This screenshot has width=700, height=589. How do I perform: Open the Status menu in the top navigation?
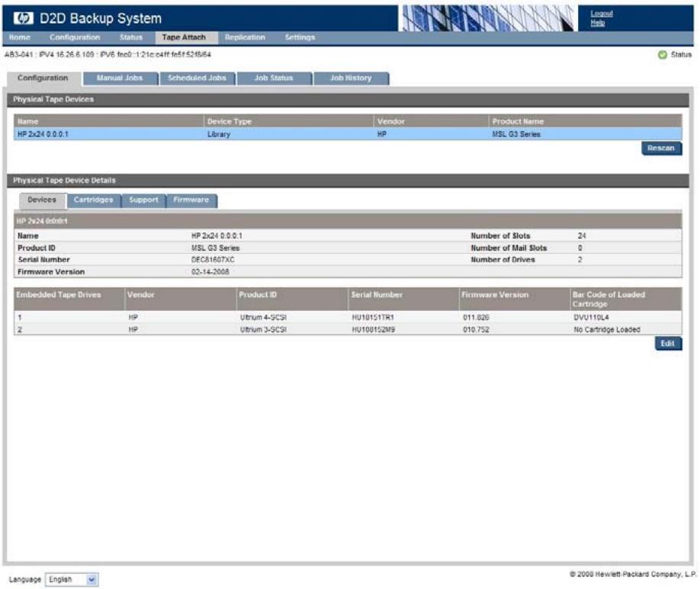[131, 37]
